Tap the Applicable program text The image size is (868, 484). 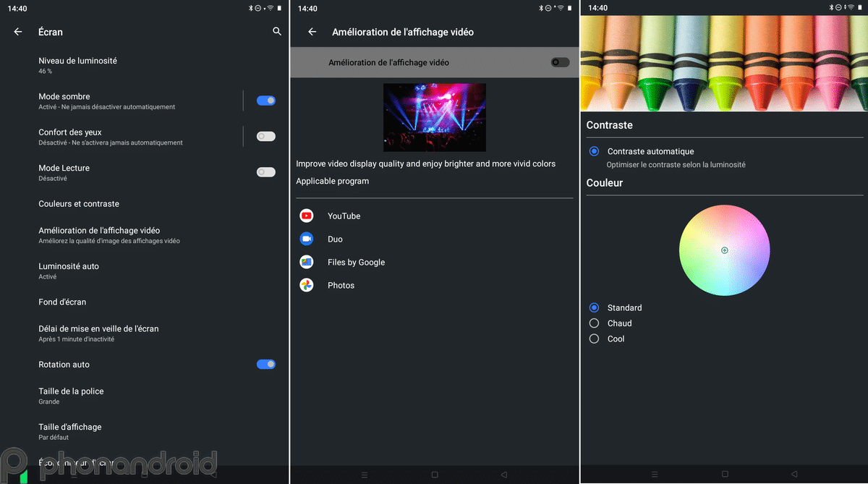click(x=332, y=182)
